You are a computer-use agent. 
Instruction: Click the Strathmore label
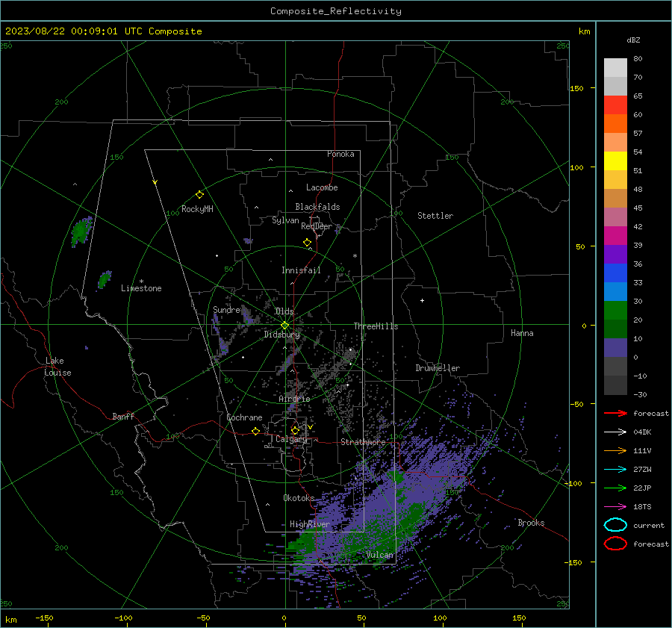tap(363, 442)
